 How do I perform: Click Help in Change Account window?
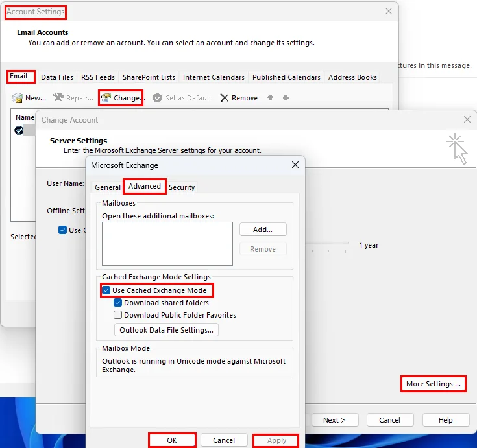(446, 420)
